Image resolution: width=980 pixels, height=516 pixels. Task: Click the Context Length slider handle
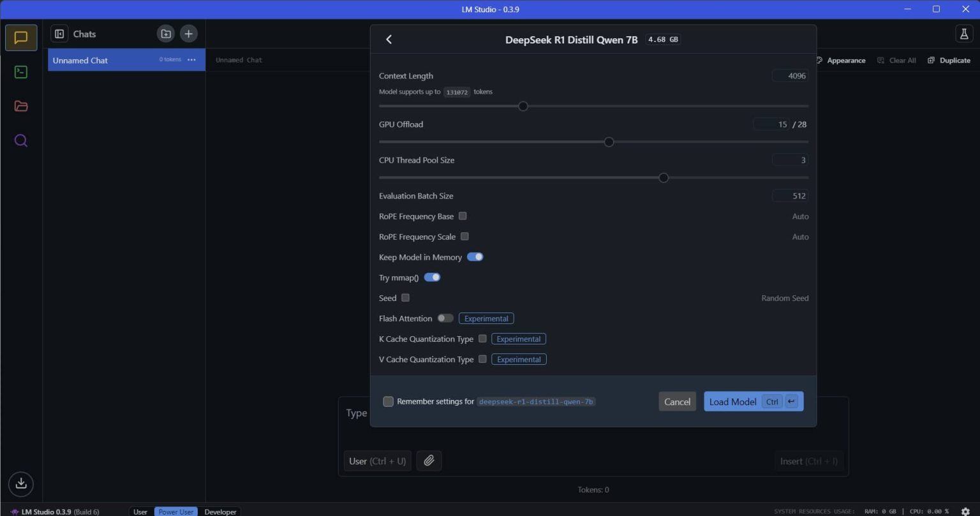[x=523, y=107]
